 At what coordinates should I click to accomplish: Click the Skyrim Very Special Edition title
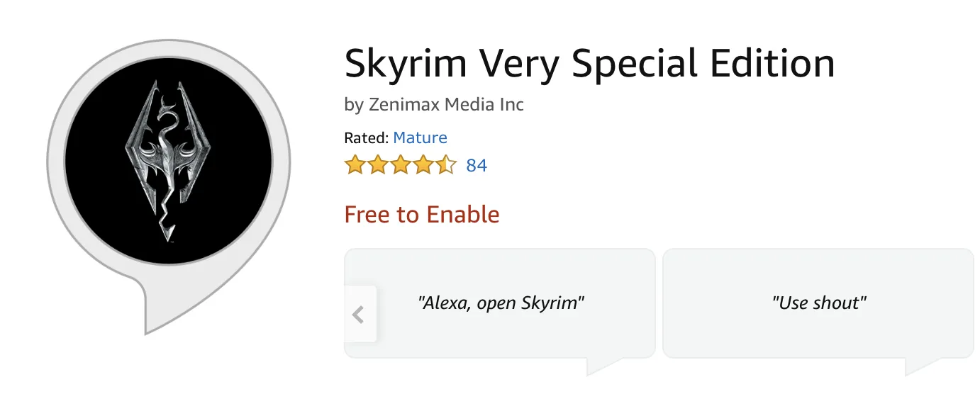[589, 64]
